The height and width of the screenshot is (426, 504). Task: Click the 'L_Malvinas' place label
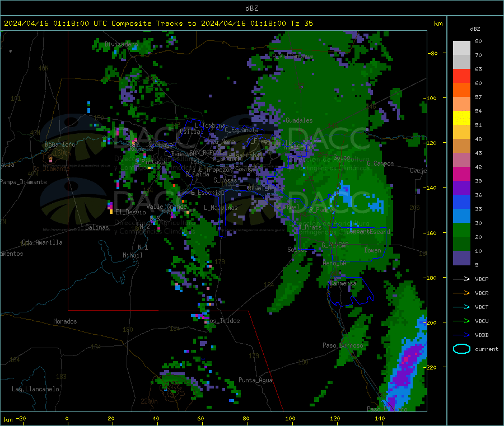tap(221, 208)
